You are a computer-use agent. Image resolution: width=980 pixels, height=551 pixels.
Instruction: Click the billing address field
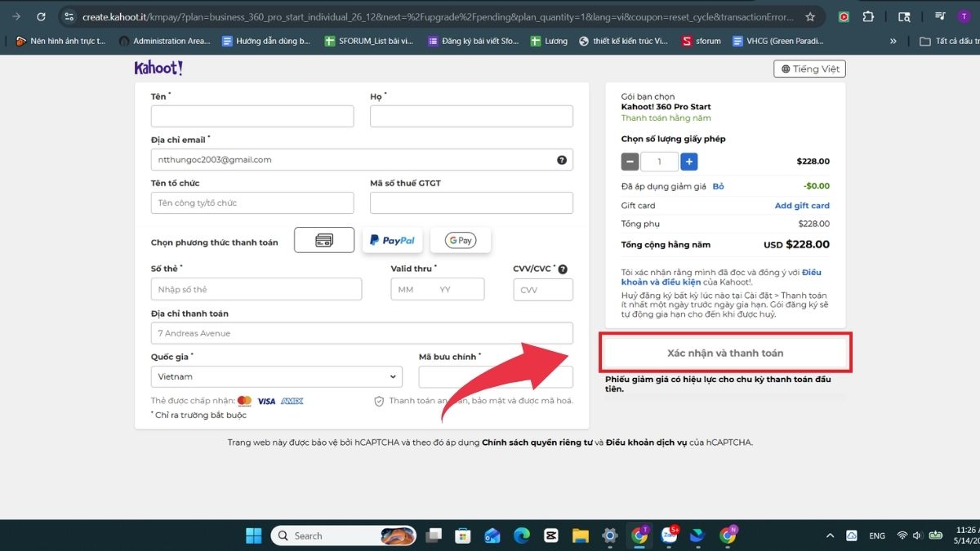point(362,333)
